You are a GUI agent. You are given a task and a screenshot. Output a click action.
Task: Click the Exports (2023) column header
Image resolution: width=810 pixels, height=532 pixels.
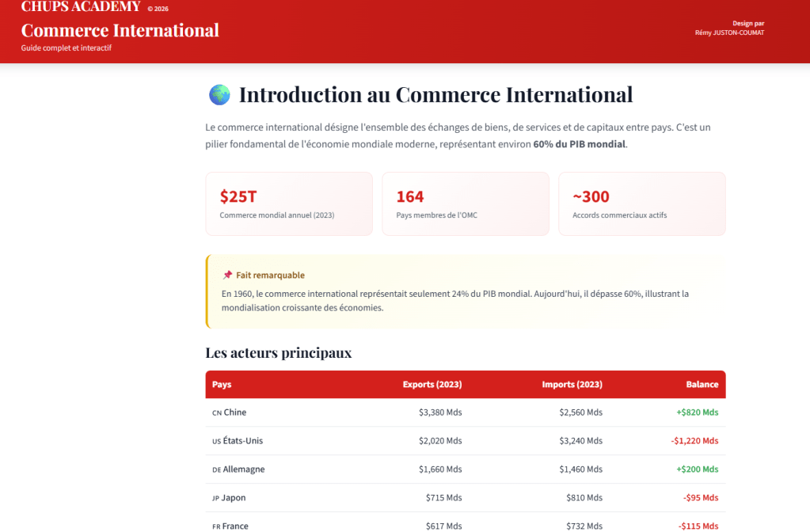pos(432,385)
